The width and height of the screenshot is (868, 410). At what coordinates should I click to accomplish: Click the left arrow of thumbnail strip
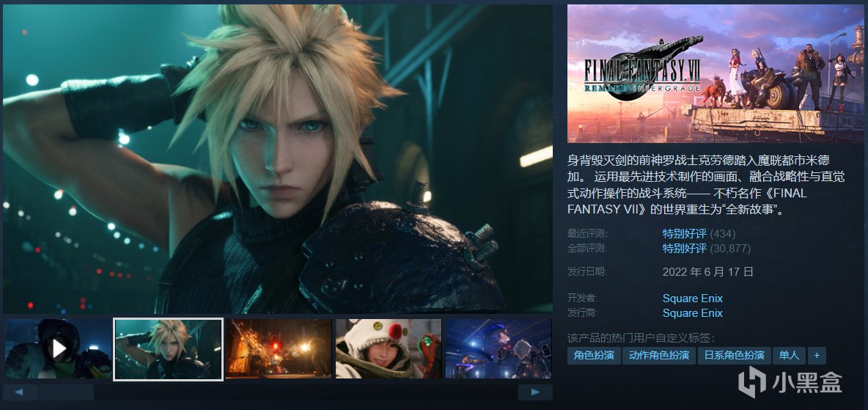20,392
